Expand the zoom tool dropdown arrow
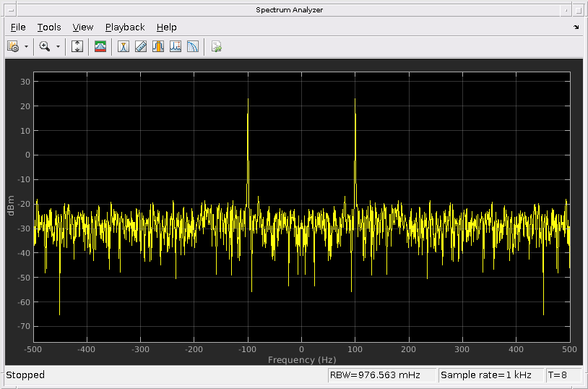Screen dimensions: 588x389 coord(58,46)
